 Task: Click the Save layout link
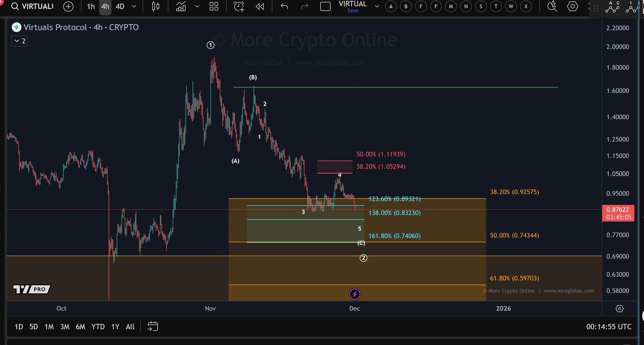click(353, 11)
